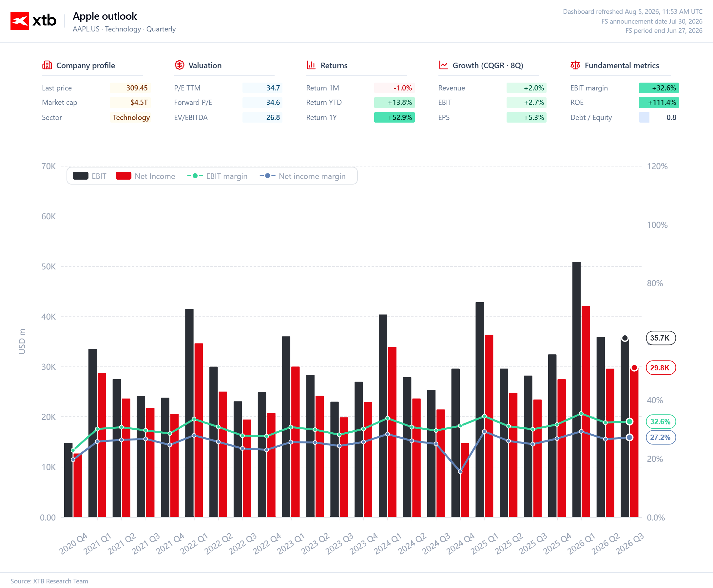Select the 29.8K Net Income value bubble

(661, 367)
